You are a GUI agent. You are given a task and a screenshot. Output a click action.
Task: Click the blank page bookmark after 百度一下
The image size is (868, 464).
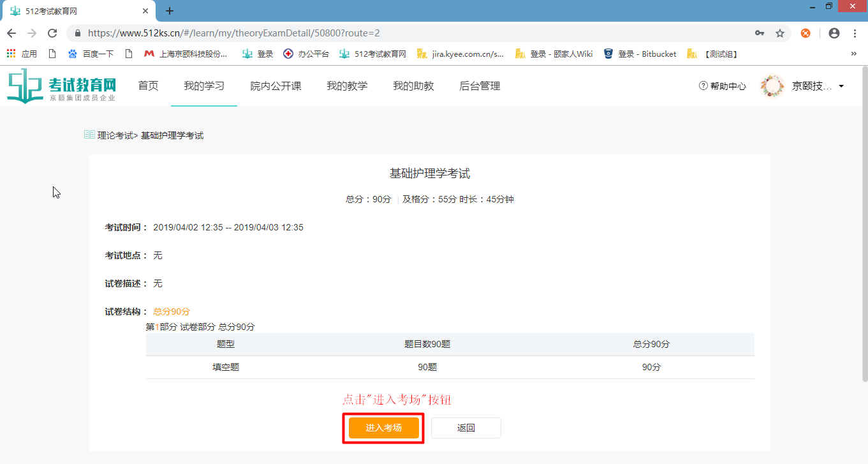click(x=129, y=54)
